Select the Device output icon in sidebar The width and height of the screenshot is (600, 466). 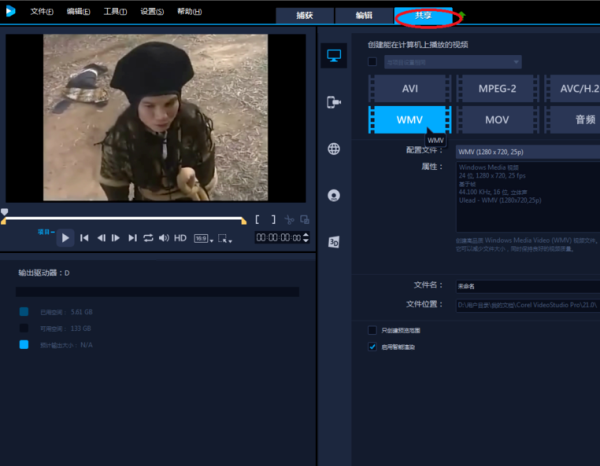click(x=333, y=102)
